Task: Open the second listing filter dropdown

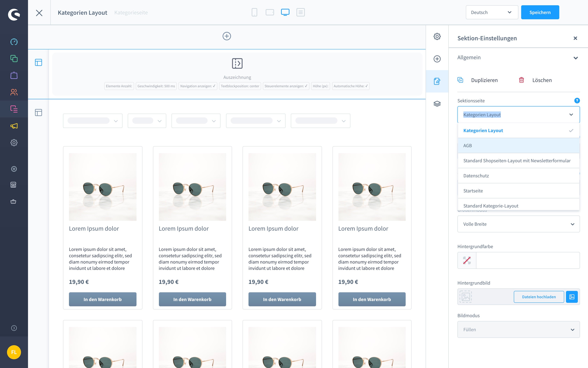Action: pos(147,121)
